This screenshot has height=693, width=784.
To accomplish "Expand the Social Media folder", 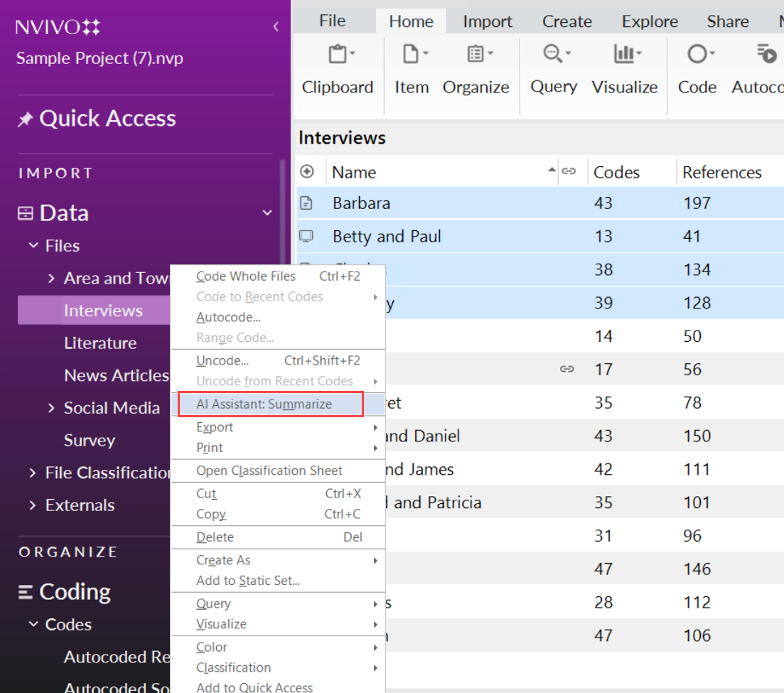I will point(51,408).
